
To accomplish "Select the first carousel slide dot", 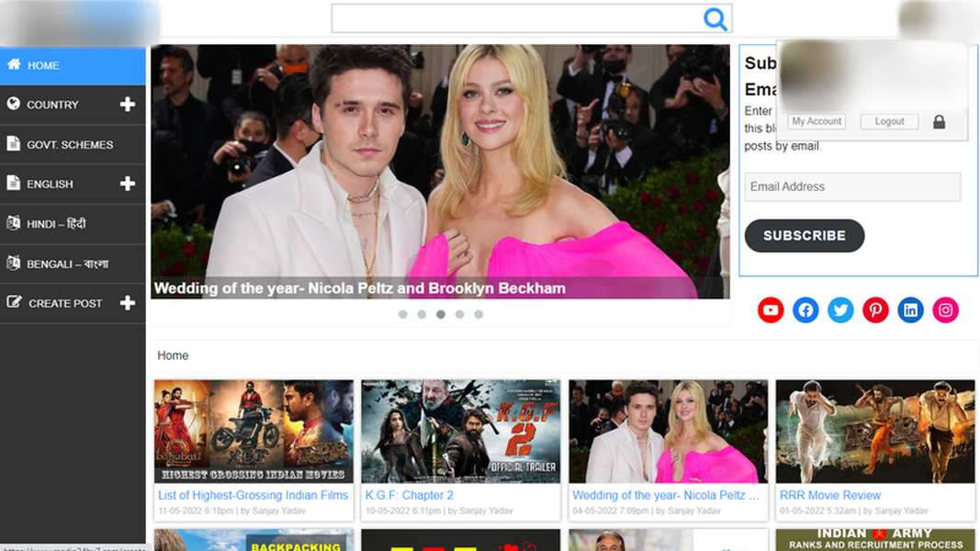I will [403, 314].
